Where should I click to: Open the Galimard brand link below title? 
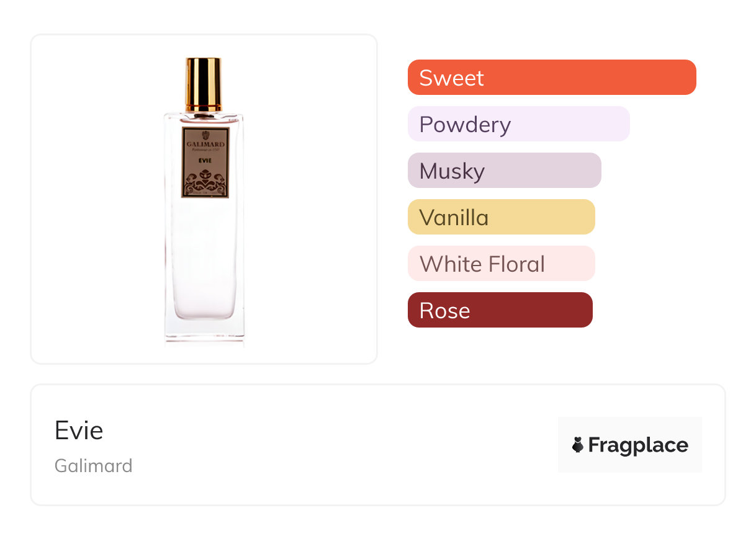[94, 465]
